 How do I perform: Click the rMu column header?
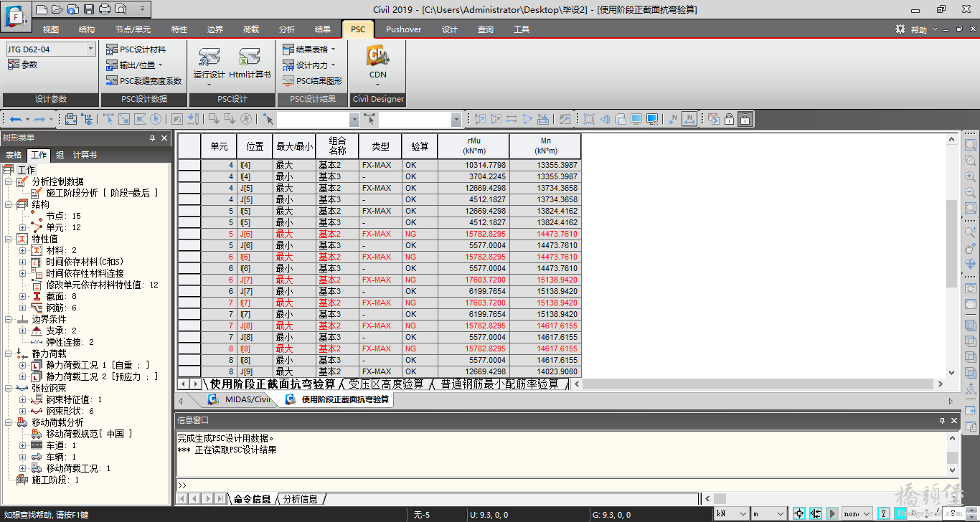point(473,146)
